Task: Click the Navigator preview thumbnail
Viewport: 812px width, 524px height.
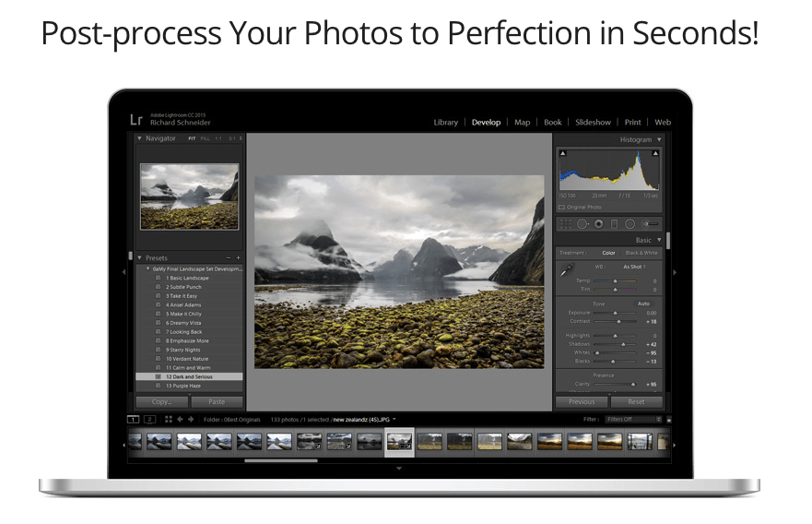Action: [x=190, y=196]
